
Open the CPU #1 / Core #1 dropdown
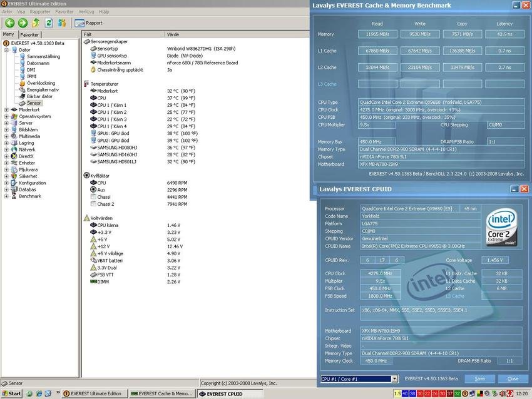pyautogui.click(x=394, y=378)
